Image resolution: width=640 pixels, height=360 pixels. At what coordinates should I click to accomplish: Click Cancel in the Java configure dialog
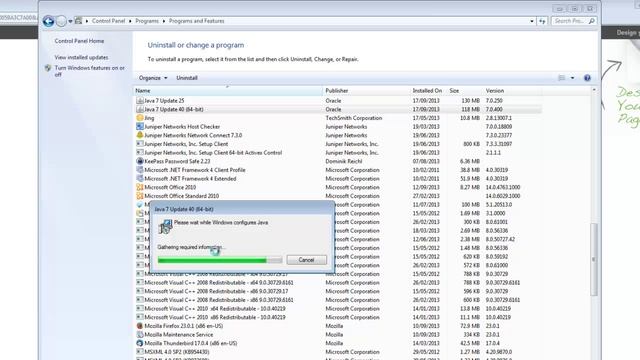(307, 260)
